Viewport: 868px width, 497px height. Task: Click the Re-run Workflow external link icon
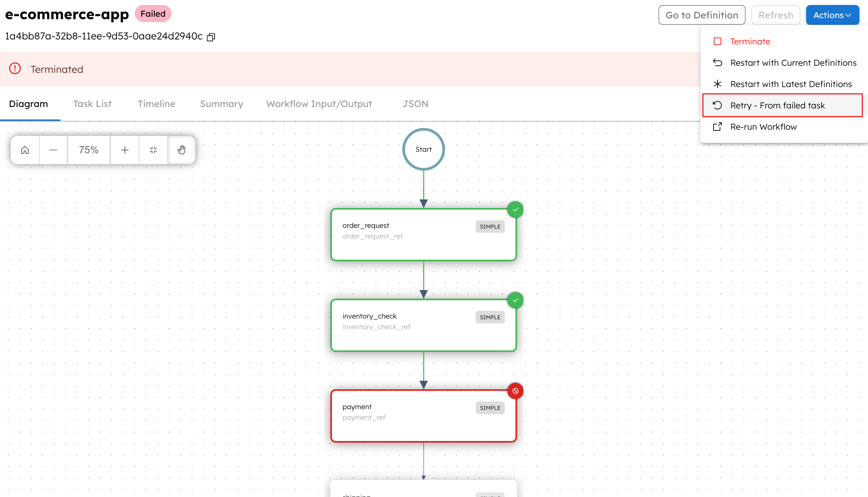click(718, 127)
